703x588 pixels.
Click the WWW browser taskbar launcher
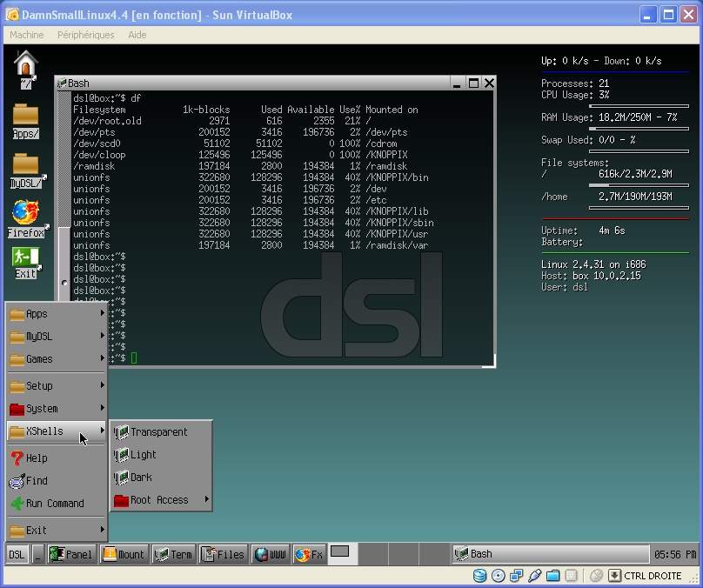click(271, 554)
